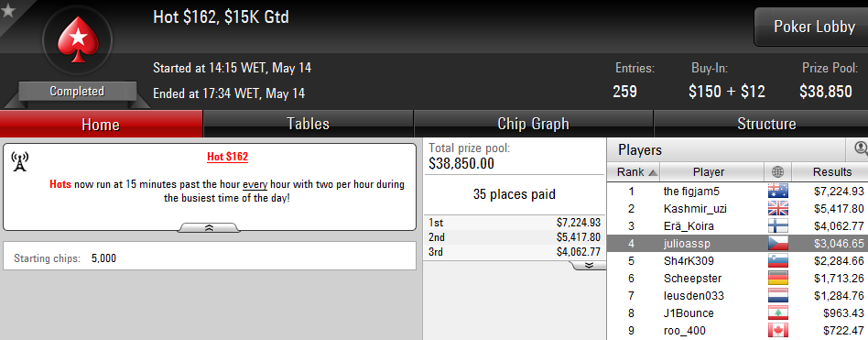
Task: Open the player search magnifier icon
Action: pos(862,149)
